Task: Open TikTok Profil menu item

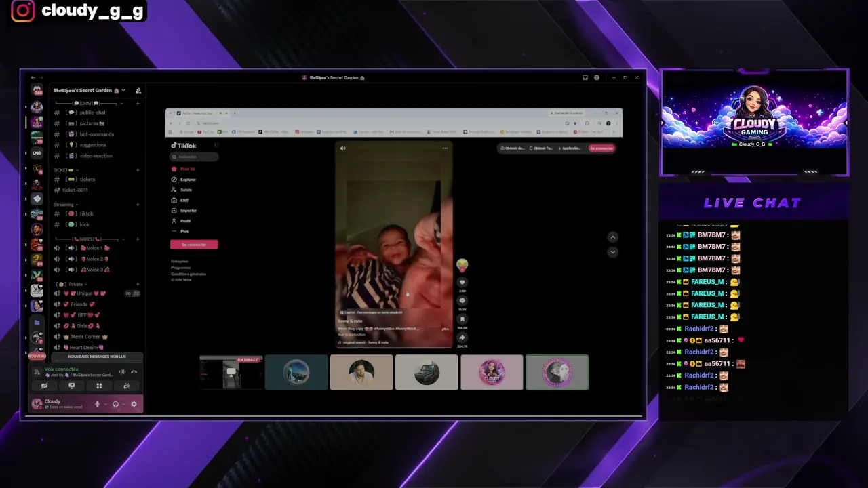Action: pos(182,221)
